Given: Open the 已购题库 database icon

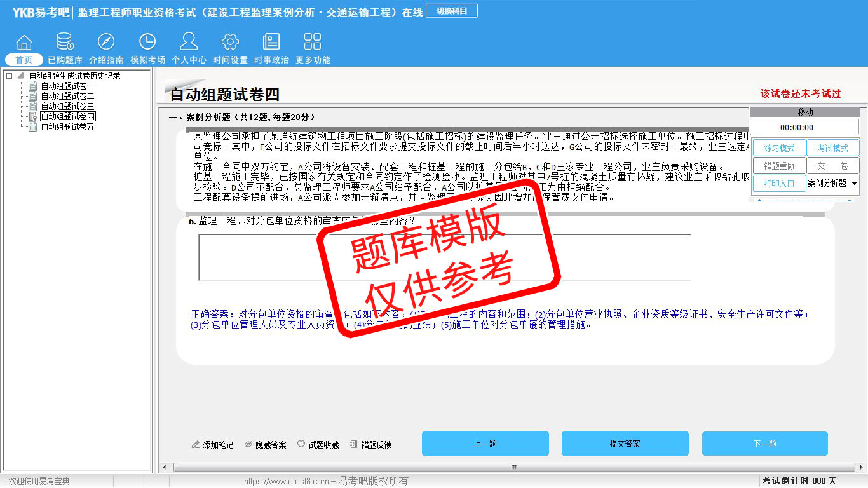Looking at the screenshot, I should click(x=65, y=43).
